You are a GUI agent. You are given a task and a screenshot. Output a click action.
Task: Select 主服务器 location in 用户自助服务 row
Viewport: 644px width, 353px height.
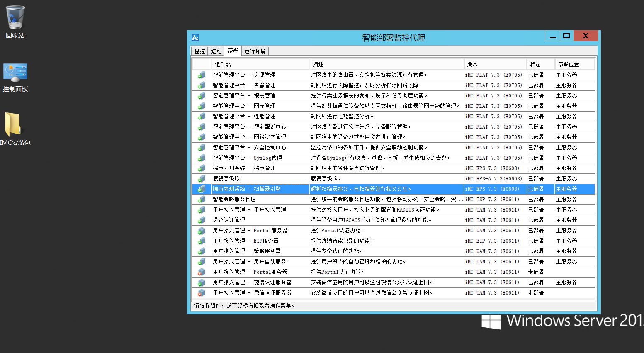pyautogui.click(x=566, y=262)
